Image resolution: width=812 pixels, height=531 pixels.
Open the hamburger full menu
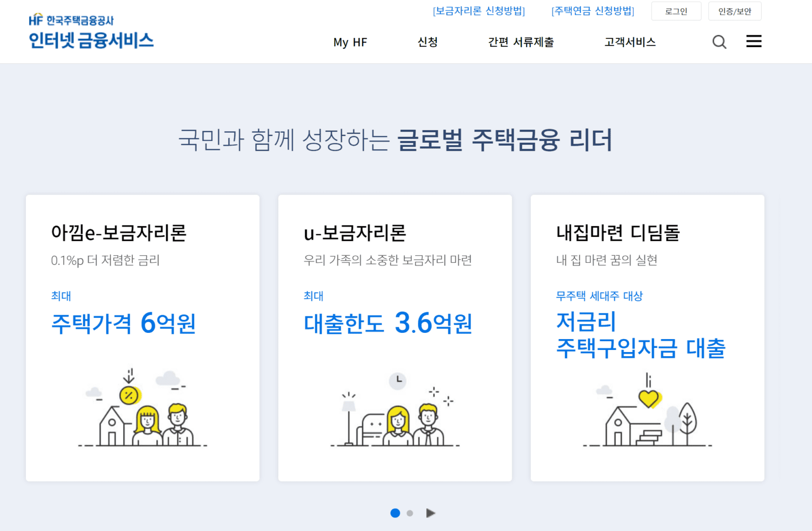tap(754, 41)
